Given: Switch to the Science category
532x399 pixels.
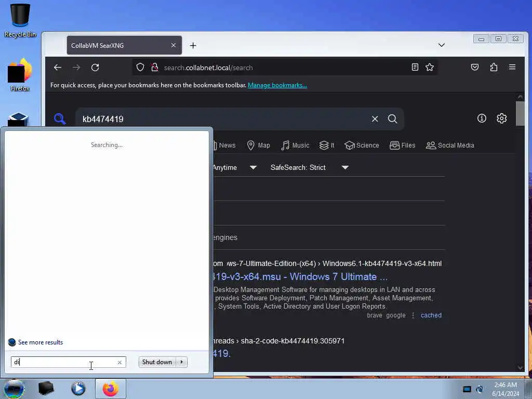Looking at the screenshot, I should tap(362, 145).
